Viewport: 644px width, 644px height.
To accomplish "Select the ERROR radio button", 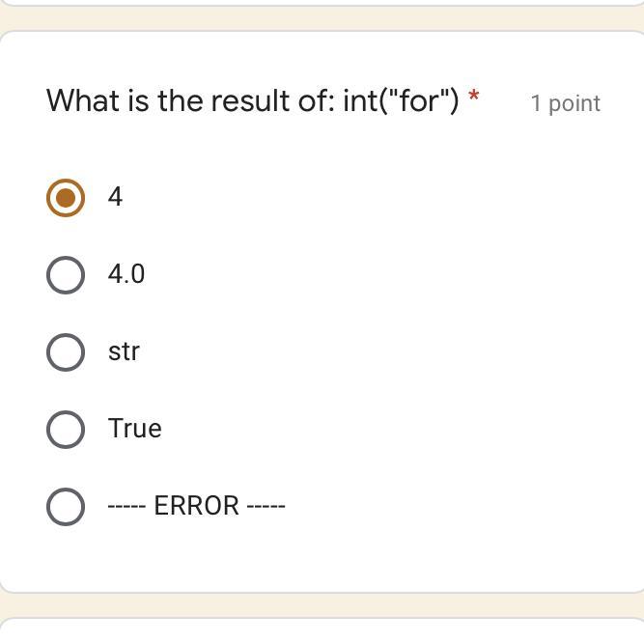I will [x=65, y=507].
